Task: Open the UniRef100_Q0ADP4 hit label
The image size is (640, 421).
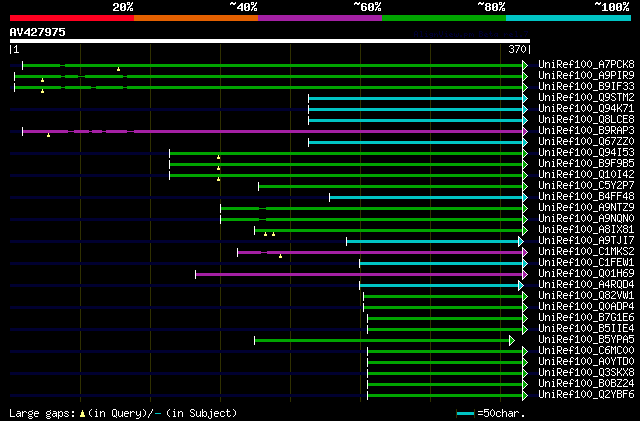Action: click(x=586, y=307)
